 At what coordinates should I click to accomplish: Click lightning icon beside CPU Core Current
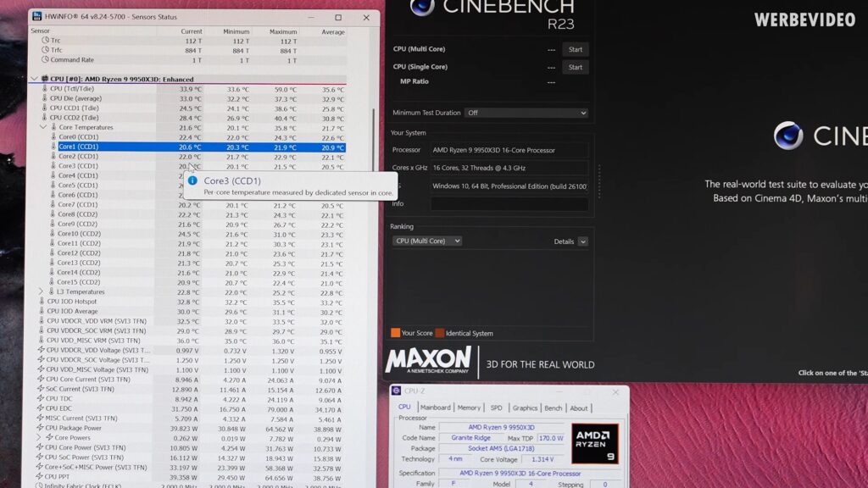41,379
